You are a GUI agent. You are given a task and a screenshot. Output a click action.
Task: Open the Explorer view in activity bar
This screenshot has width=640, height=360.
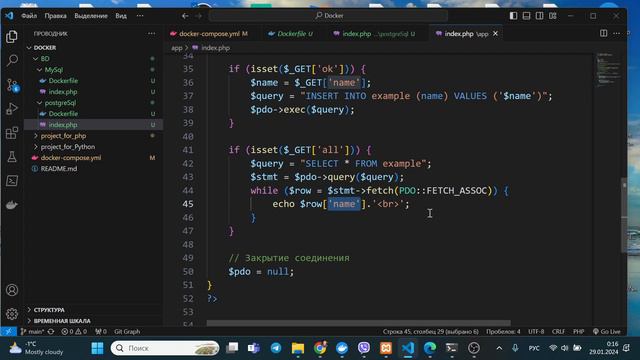coord(12,37)
